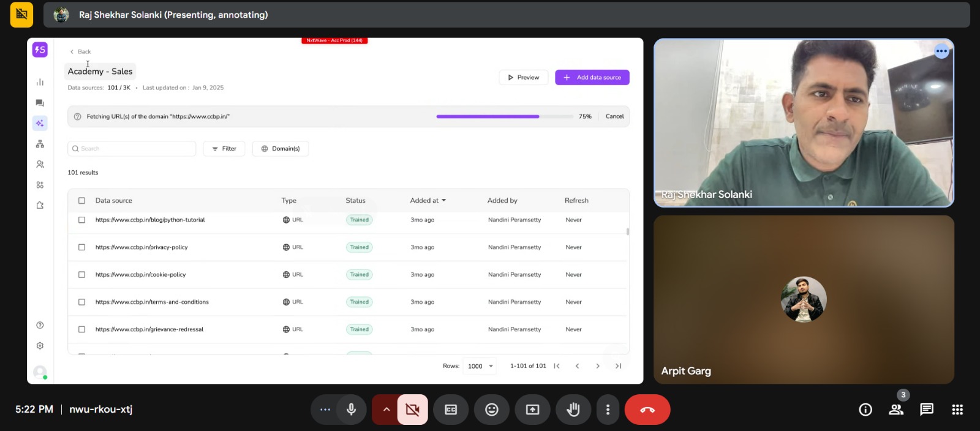Image resolution: width=980 pixels, height=431 pixels.
Task: Open more options three-dot menu
Action: click(x=608, y=410)
